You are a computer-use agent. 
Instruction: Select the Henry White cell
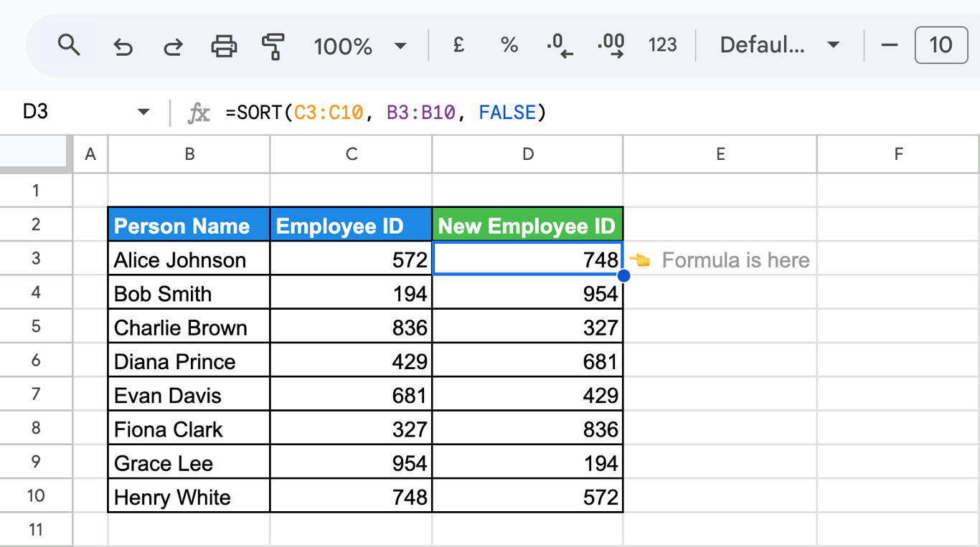tap(189, 496)
